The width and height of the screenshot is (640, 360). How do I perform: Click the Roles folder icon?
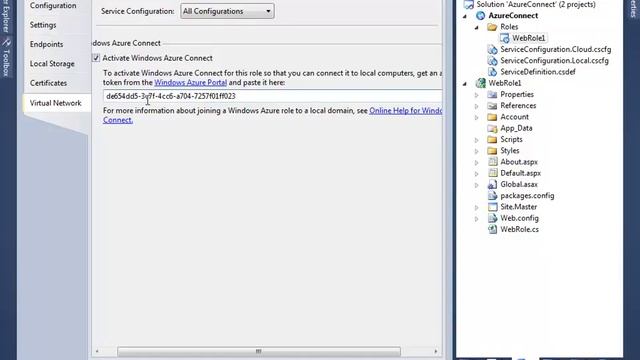pyautogui.click(x=492, y=27)
